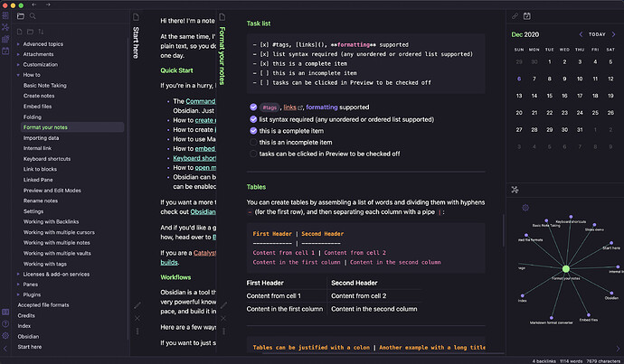Open the Basic Note Taking note

45,86
